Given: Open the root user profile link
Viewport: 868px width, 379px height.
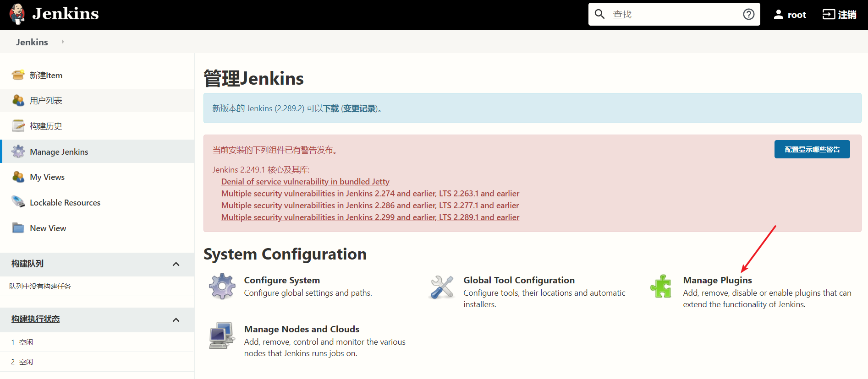Looking at the screenshot, I should coord(797,15).
